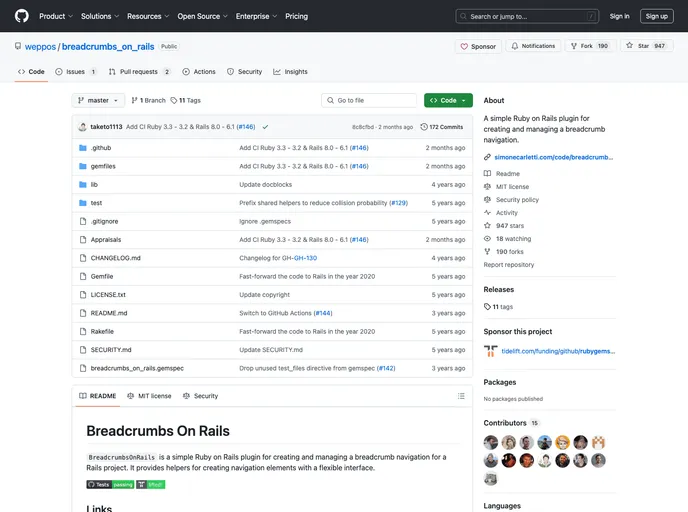Expand the Enterprise menu
This screenshot has height=512, width=688.
coord(256,16)
